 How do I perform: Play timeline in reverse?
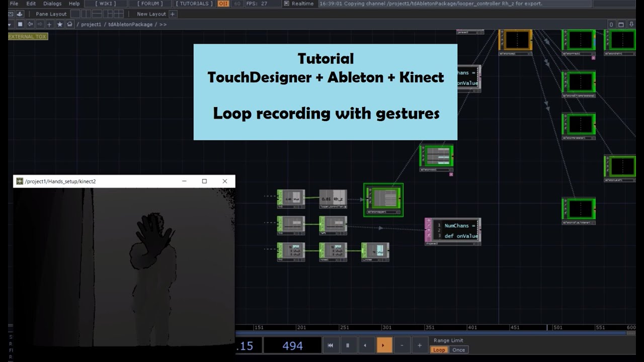point(366,345)
